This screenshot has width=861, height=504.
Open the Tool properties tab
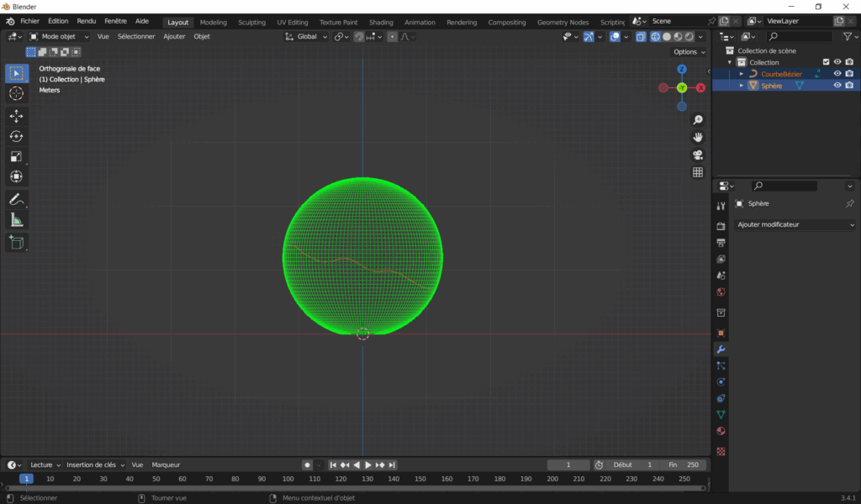721,206
